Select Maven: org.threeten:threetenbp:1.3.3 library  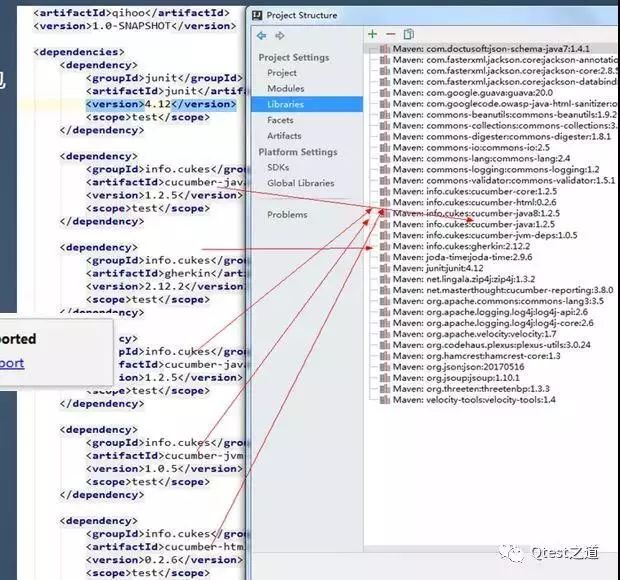pos(471,389)
